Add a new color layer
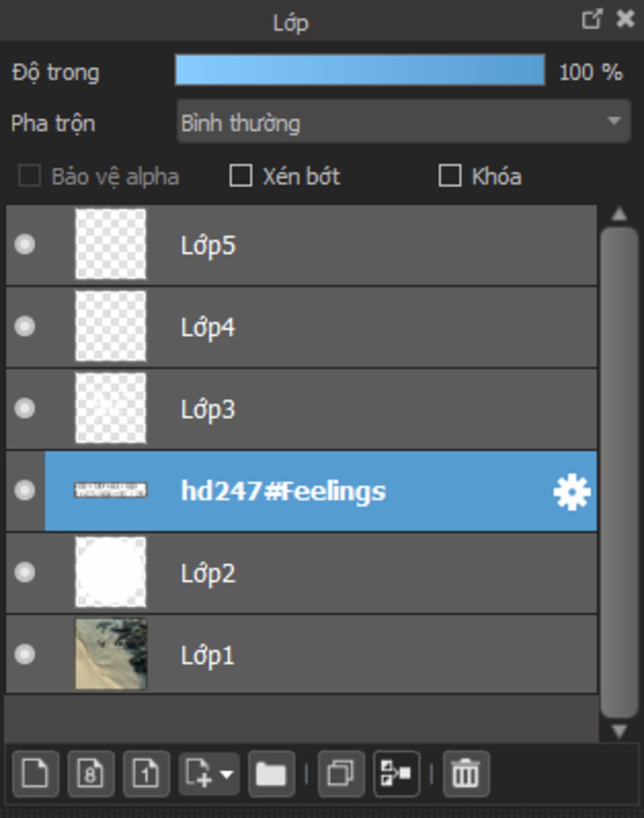The width and height of the screenshot is (644, 818). click(x=35, y=773)
